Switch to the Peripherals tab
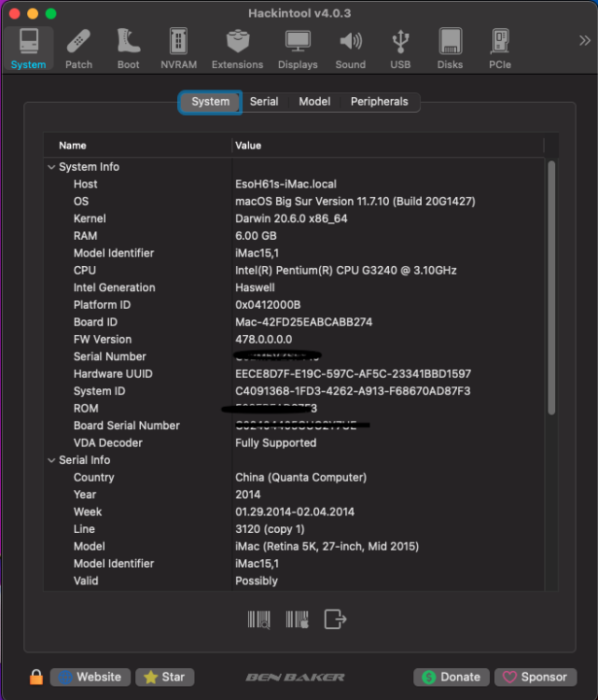Image resolution: width=598 pixels, height=700 pixels. point(380,102)
